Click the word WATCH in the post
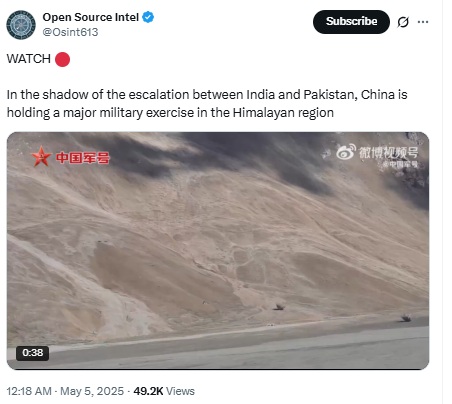Image resolution: width=452 pixels, height=404 pixels. click(29, 59)
